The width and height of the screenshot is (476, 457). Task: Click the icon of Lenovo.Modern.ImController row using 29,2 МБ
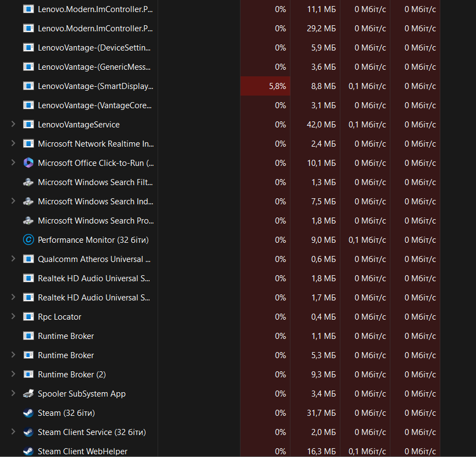coord(28,28)
